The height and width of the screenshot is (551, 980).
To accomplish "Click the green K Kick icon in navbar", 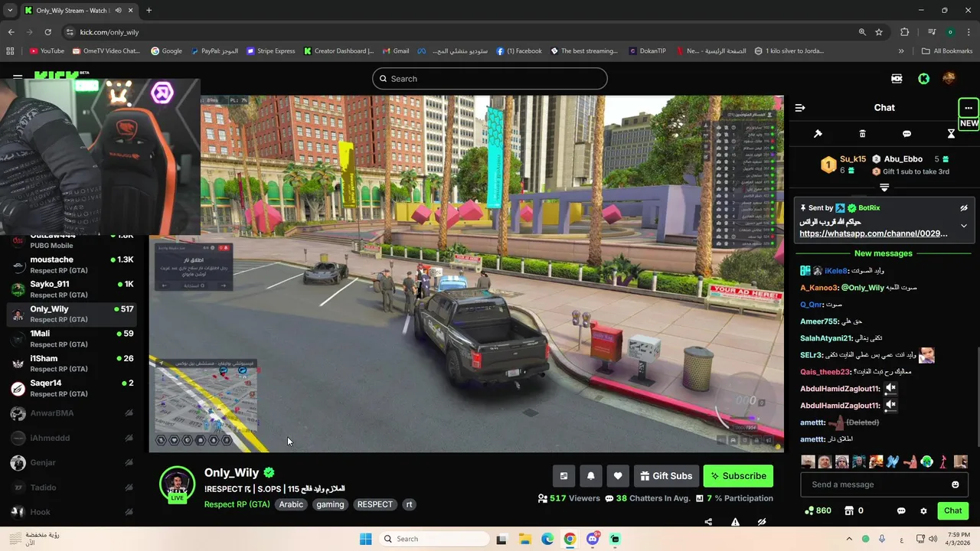I will (924, 79).
